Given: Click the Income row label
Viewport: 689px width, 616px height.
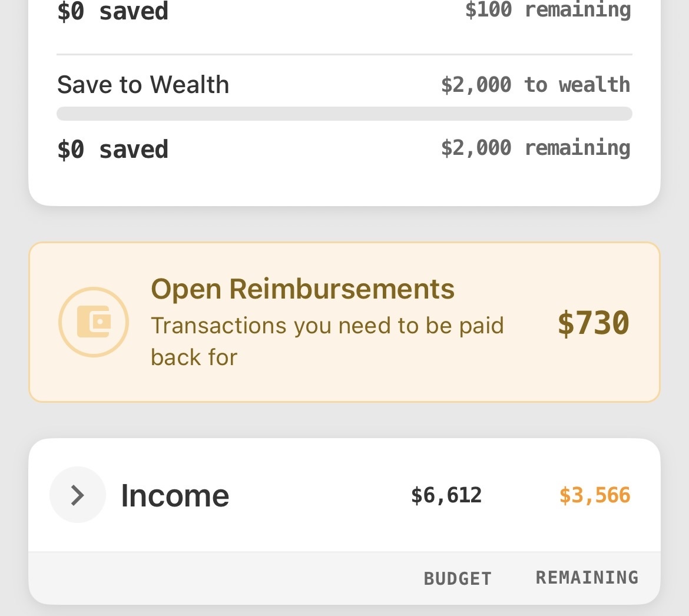Looking at the screenshot, I should pyautogui.click(x=175, y=495).
